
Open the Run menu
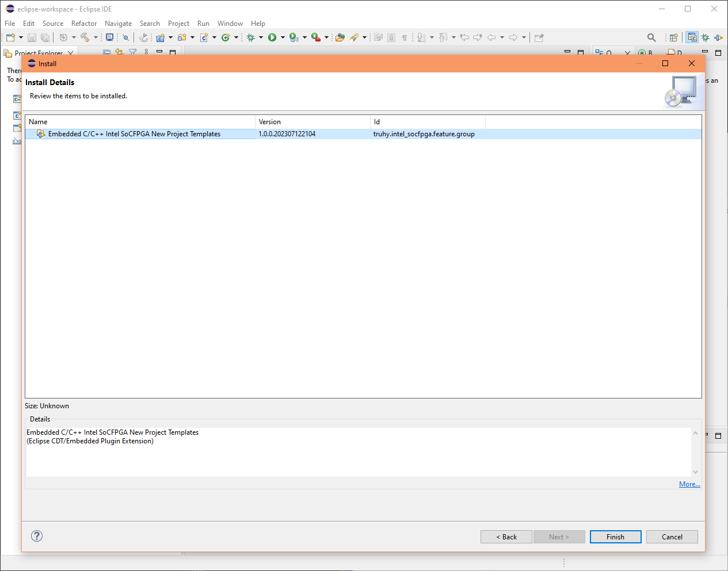pos(203,24)
